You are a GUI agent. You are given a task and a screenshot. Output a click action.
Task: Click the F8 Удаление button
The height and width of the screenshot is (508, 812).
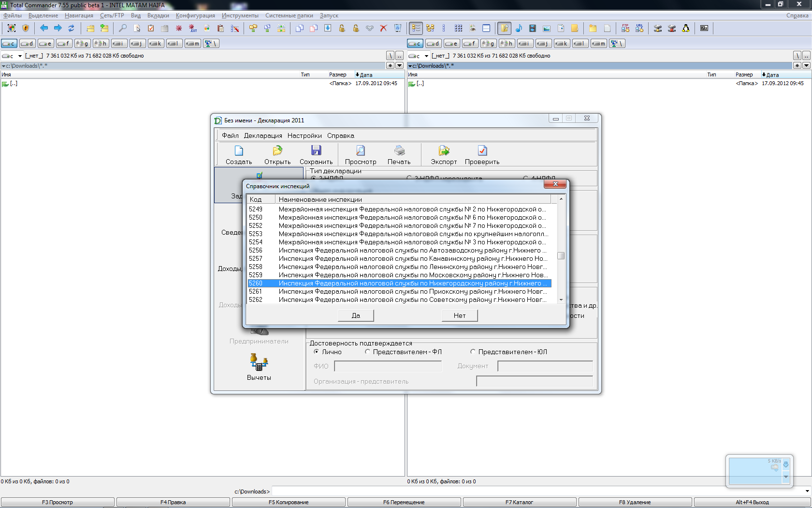pyautogui.click(x=635, y=502)
